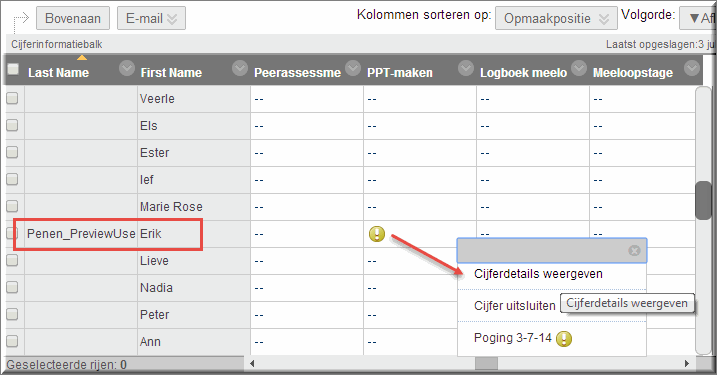The image size is (717, 375).
Task: Click the horizontal scroll left arrow
Action: click(251, 364)
